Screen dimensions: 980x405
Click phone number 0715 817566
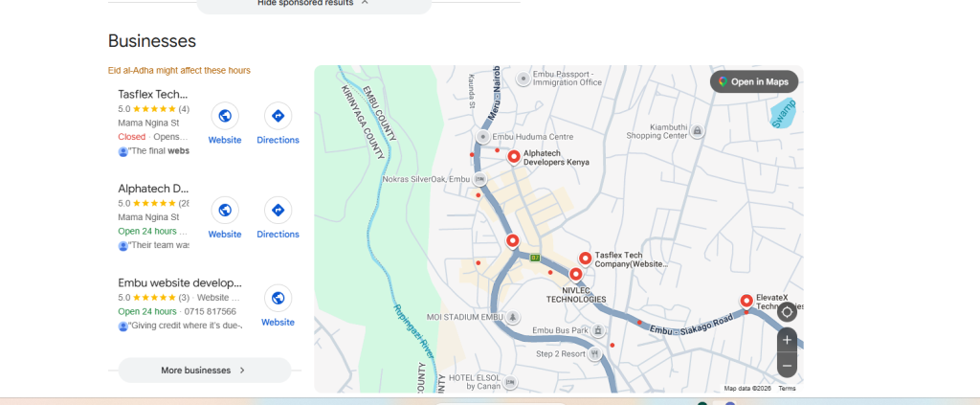point(211,311)
